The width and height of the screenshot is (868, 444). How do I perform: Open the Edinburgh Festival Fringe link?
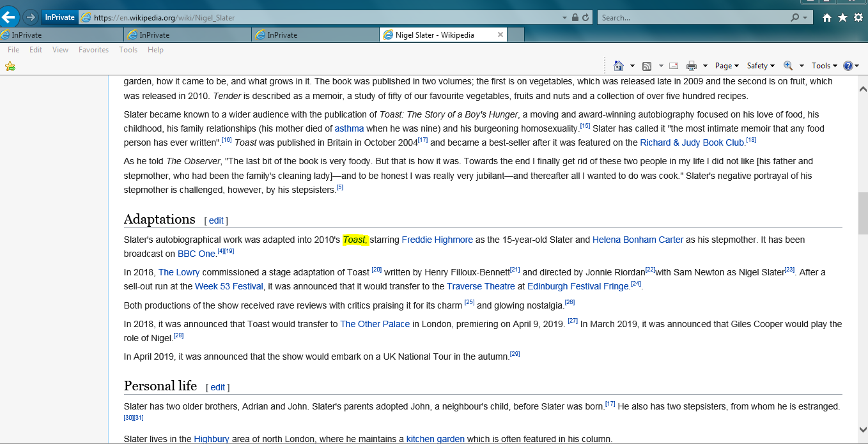tap(578, 286)
